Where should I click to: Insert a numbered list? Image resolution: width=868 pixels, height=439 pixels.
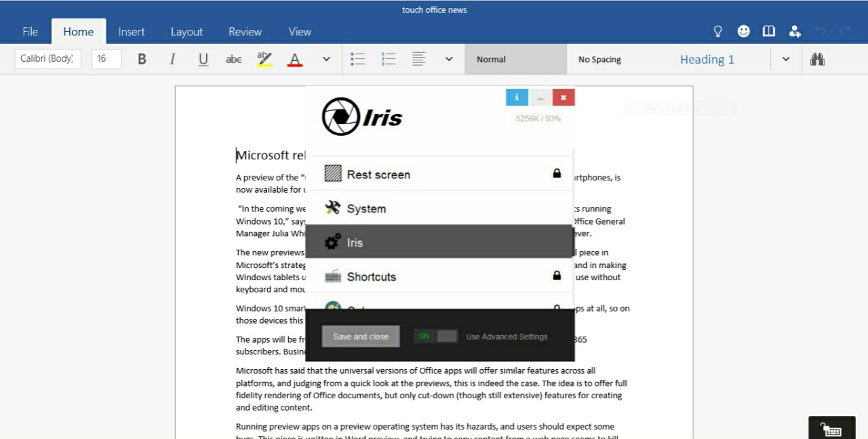389,59
